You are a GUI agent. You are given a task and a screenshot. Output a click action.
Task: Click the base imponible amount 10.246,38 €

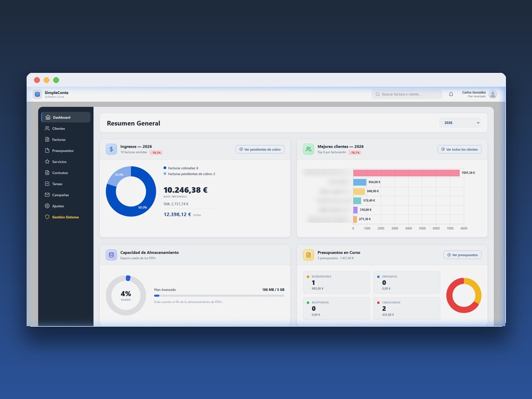click(x=186, y=190)
